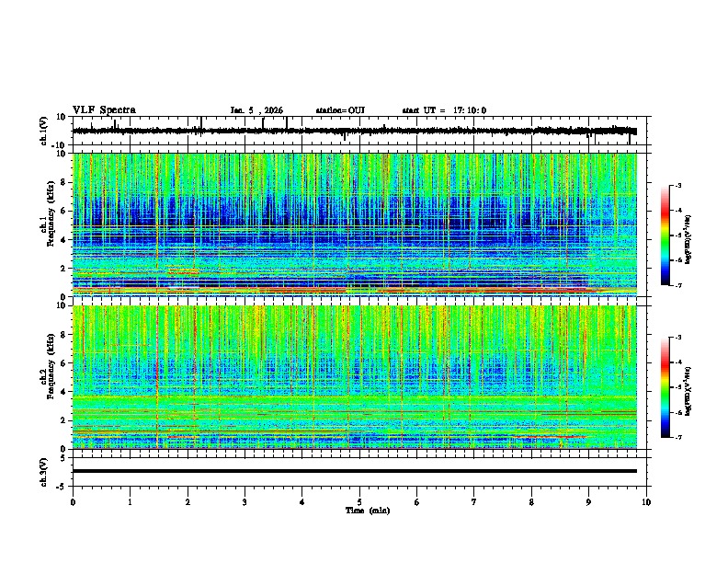
Task: Click time axis tick label "1"
Action: click(x=130, y=502)
